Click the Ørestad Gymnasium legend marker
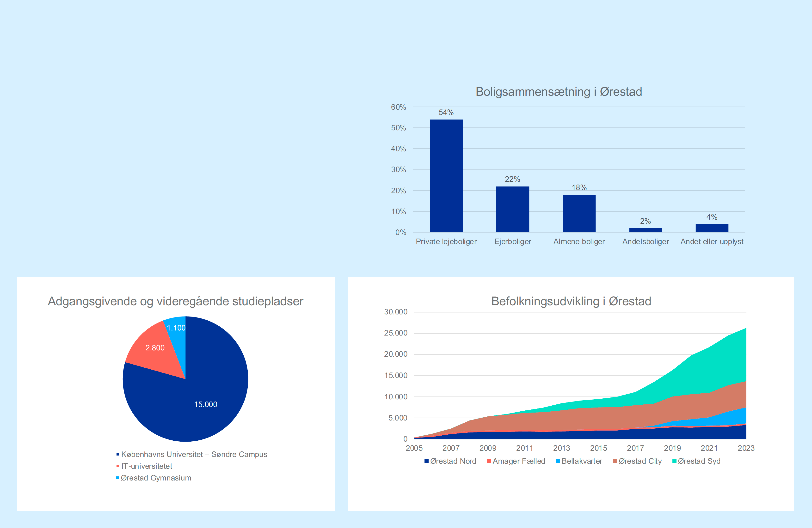Screen dimensions: 812x528 (117, 478)
